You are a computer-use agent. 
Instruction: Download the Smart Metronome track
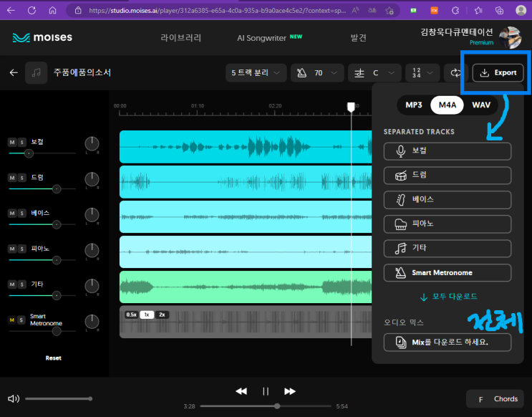point(448,273)
